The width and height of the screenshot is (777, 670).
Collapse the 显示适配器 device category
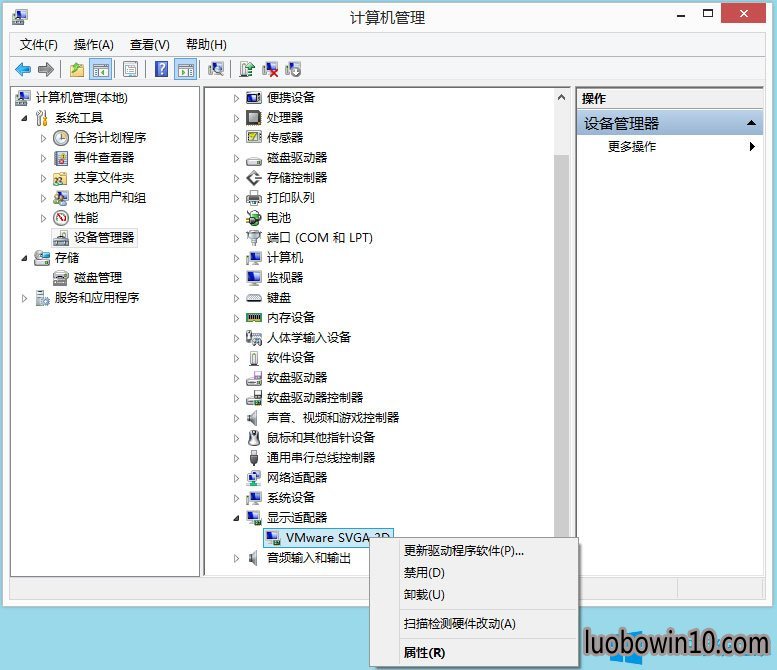[237, 518]
